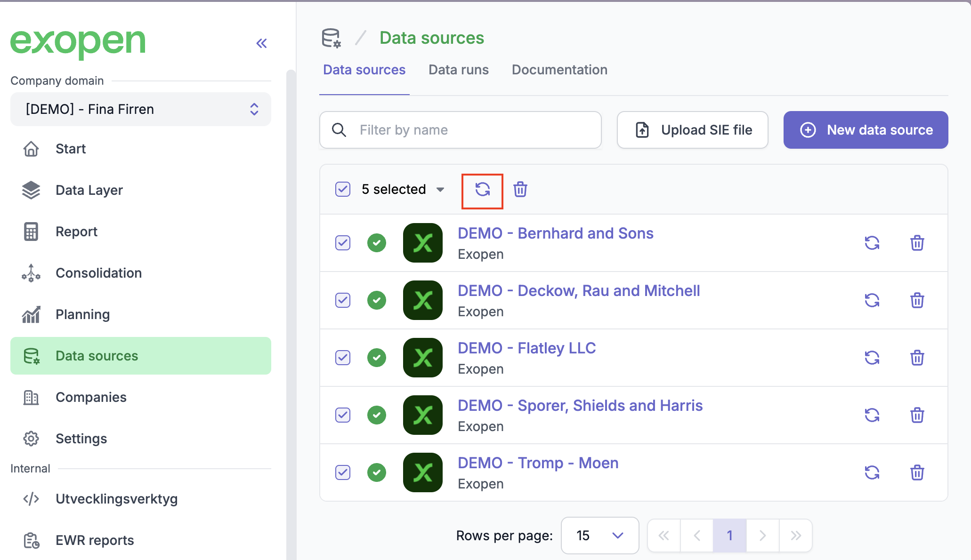Expand the 5 selected dropdown arrow

pyautogui.click(x=440, y=190)
